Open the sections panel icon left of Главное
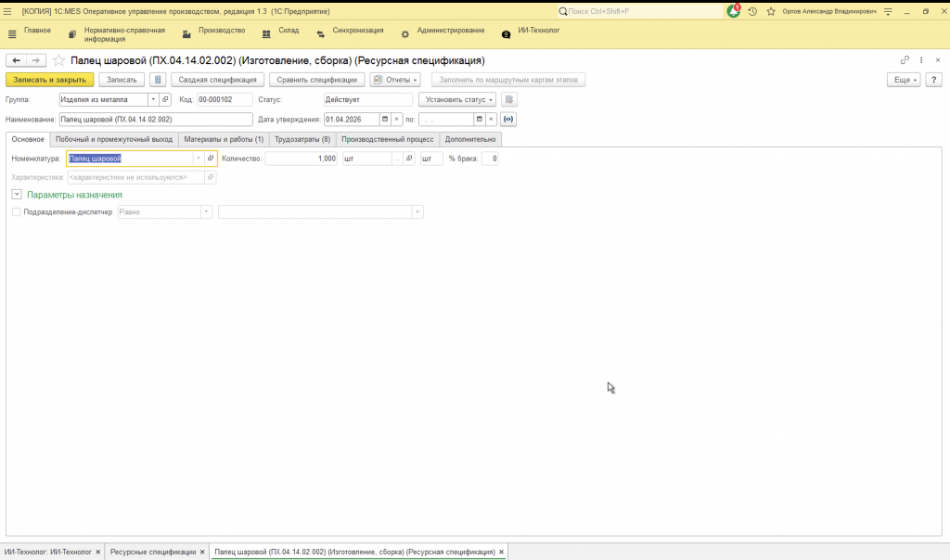Viewport: 950px width, 560px height. [x=12, y=34]
